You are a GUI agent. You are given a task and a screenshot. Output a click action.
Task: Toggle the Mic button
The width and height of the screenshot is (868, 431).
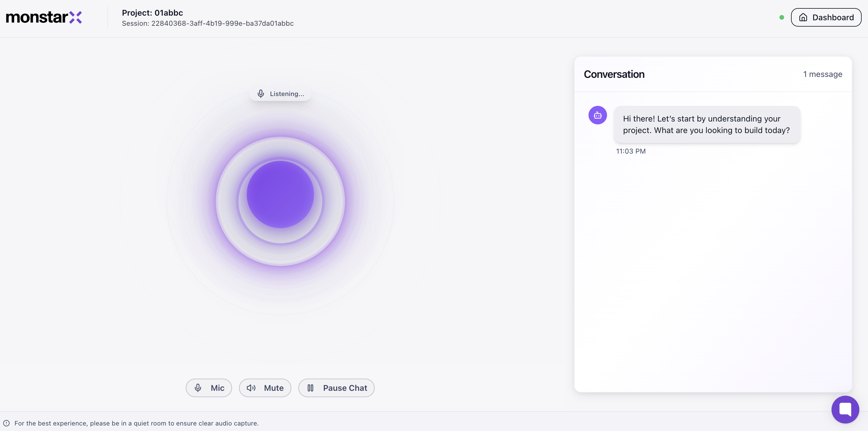point(209,388)
